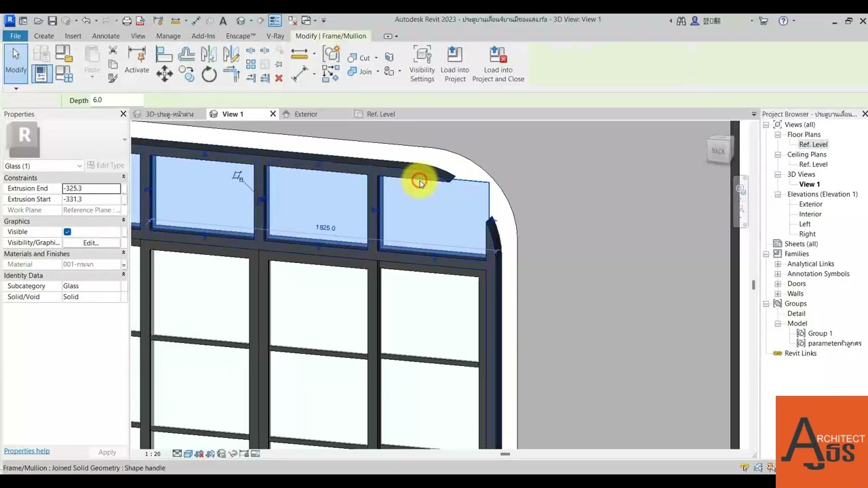Viewport: 868px width, 488px height.
Task: Click the Print icon in quick access toolbar
Action: 127,21
